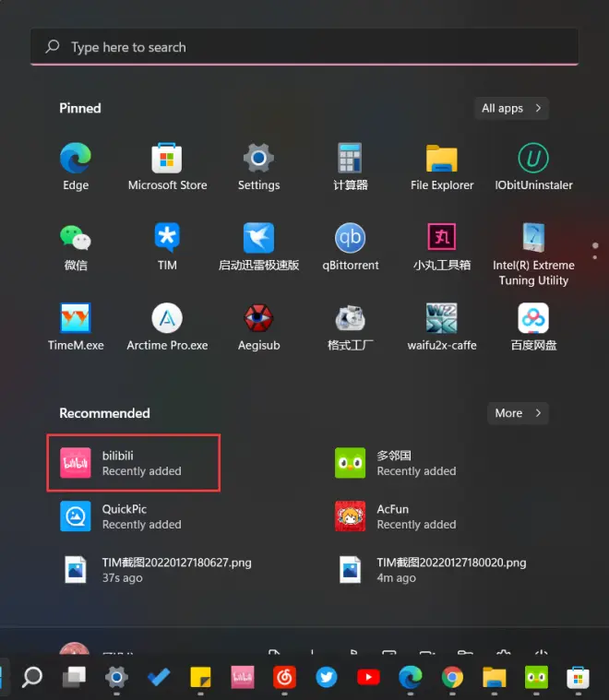This screenshot has width=609, height=700.
Task: Open Twitter on the taskbar
Action: tap(327, 677)
